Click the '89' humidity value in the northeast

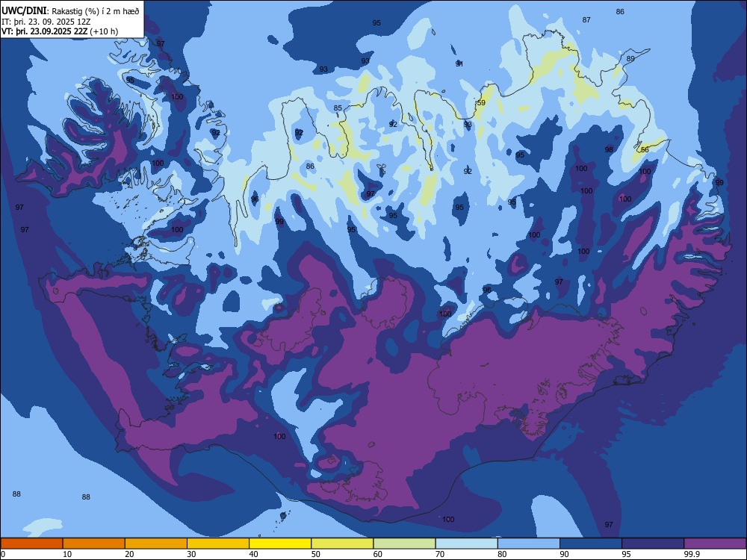click(630, 59)
